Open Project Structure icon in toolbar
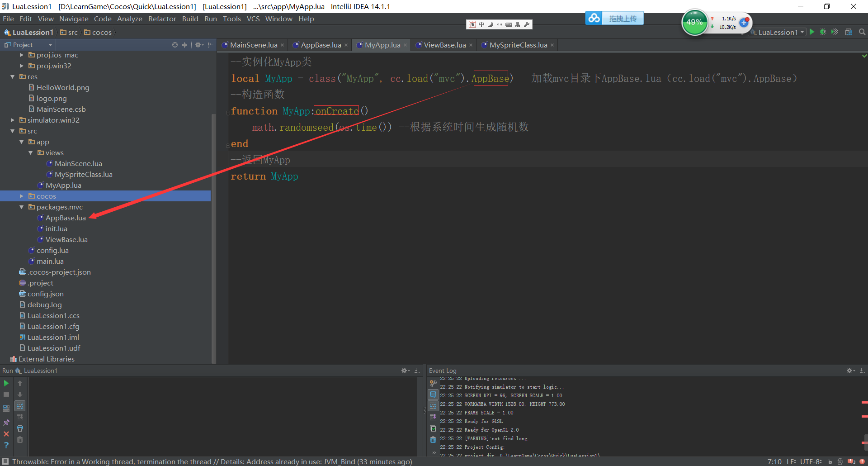This screenshot has height=466, width=868. [849, 32]
